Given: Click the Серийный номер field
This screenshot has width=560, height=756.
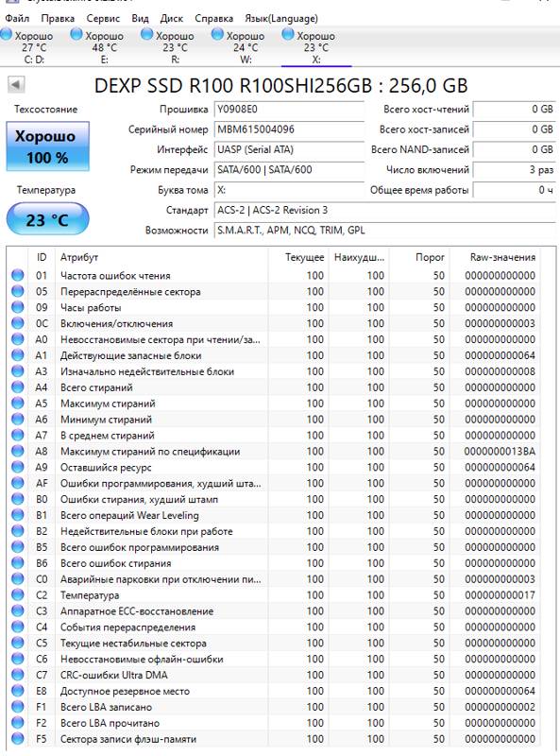Looking at the screenshot, I should pos(289,129).
